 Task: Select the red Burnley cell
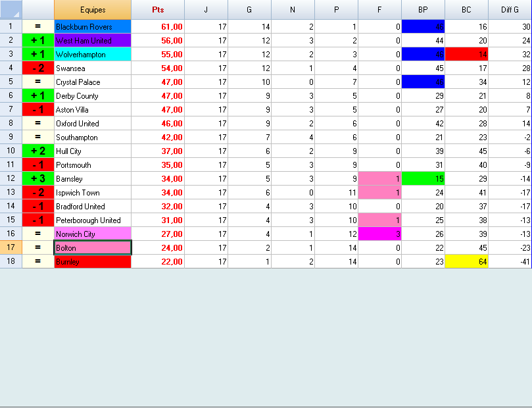[93, 261]
